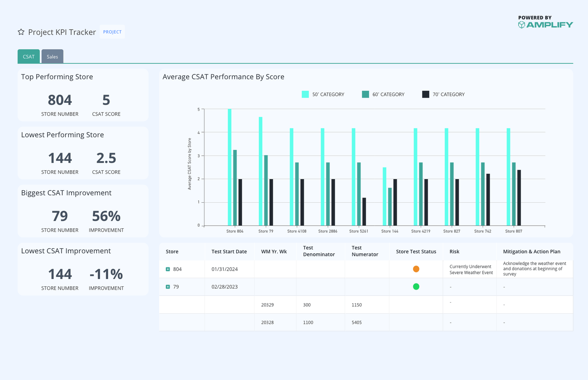
Task: Click the Mitigation & Action Plan cell for 804
Action: point(534,269)
